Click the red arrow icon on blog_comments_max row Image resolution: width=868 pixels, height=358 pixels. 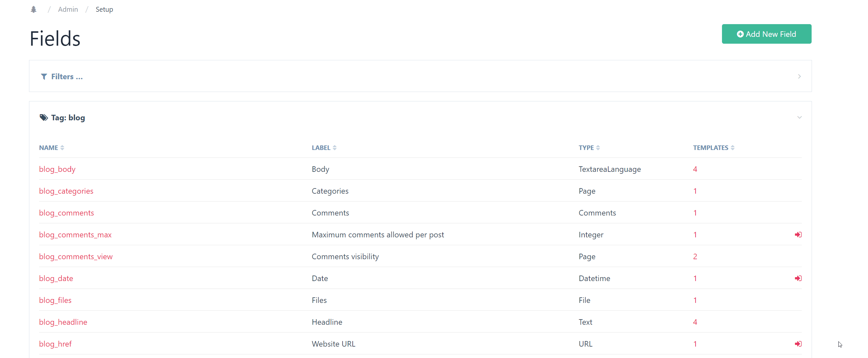pos(798,235)
